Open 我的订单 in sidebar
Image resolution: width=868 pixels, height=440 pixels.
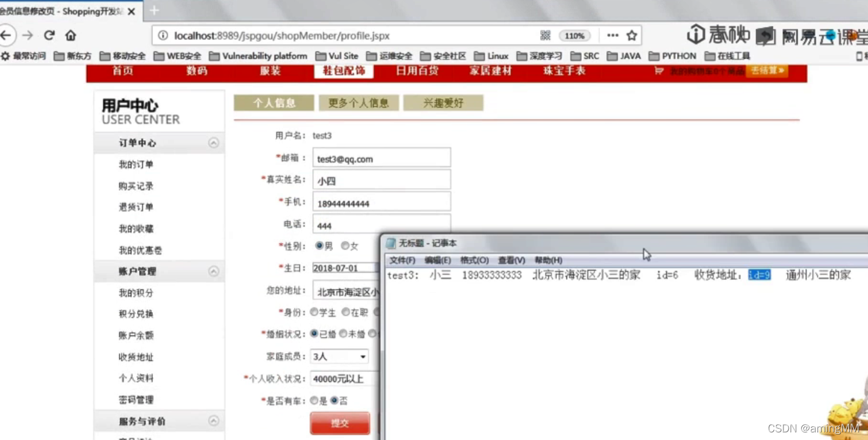[x=135, y=165]
